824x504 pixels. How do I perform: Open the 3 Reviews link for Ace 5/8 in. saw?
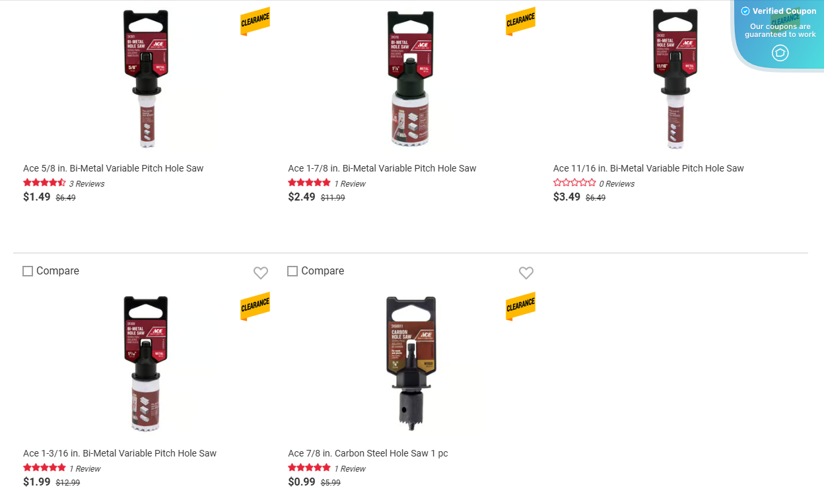pyautogui.click(x=86, y=183)
